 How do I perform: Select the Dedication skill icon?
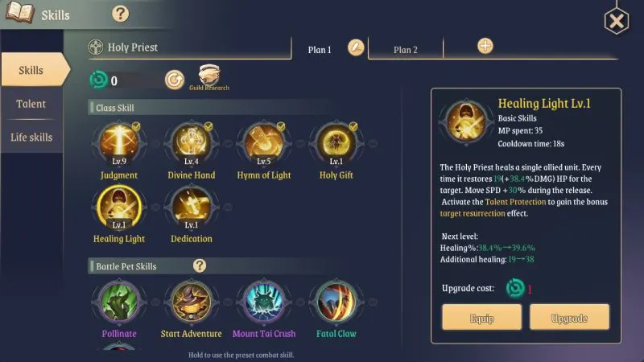[x=192, y=207]
